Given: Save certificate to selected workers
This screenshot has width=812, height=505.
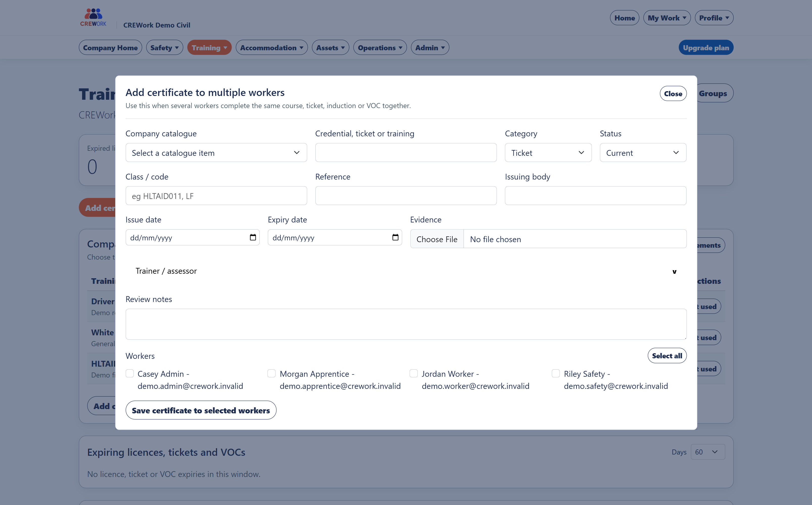Looking at the screenshot, I should click(x=201, y=410).
